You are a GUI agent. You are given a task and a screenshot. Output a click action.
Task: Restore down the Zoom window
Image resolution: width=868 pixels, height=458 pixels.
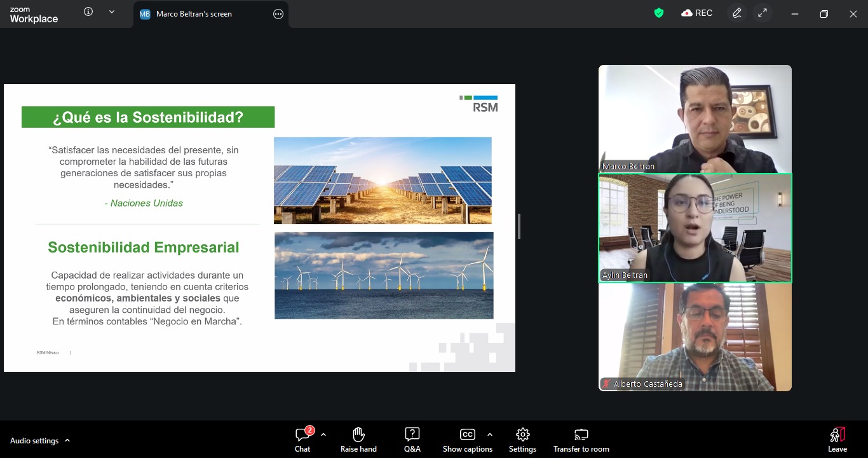[824, 14]
